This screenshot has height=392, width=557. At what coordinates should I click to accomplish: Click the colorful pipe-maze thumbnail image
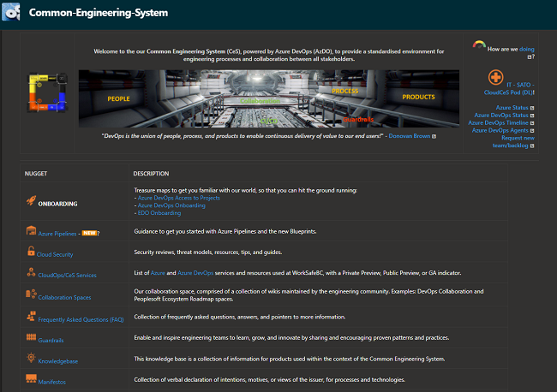point(48,92)
